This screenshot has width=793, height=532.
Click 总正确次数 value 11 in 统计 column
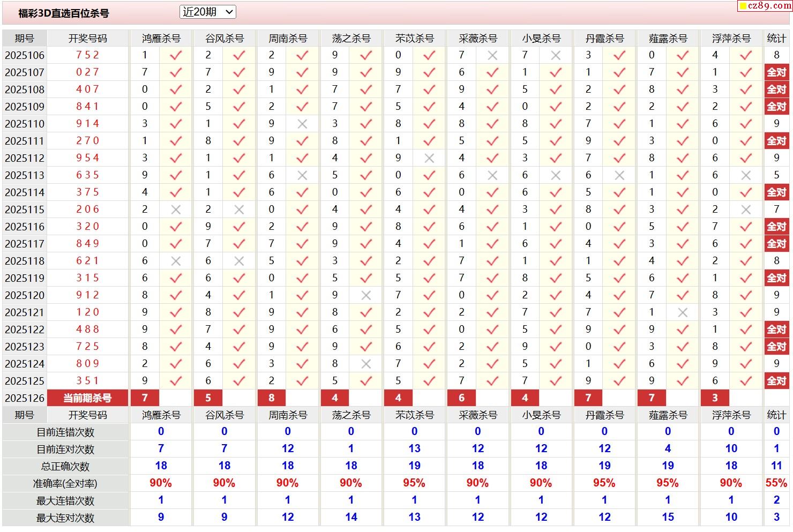tap(776, 466)
